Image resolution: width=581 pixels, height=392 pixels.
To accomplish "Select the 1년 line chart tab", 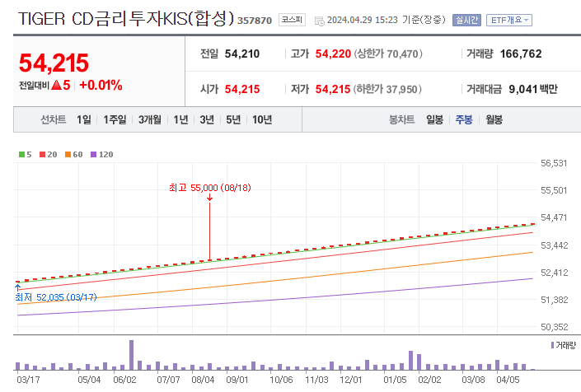I will 180,119.
